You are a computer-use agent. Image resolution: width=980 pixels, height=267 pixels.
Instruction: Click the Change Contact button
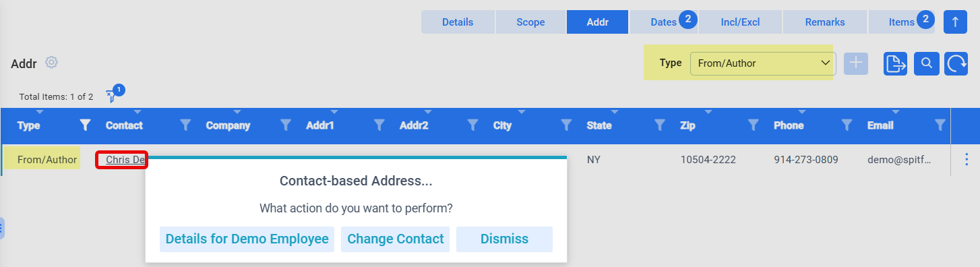coord(395,239)
